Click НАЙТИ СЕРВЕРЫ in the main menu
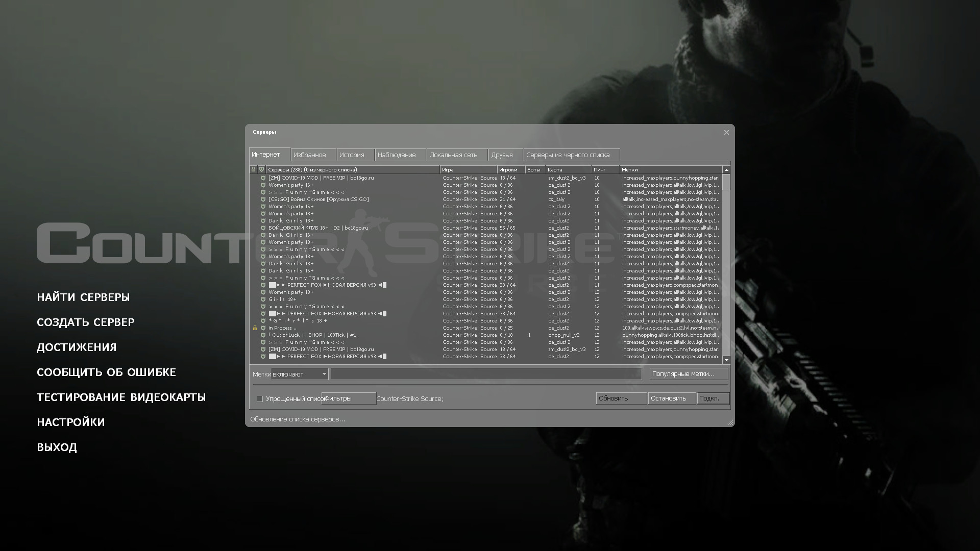 [83, 297]
